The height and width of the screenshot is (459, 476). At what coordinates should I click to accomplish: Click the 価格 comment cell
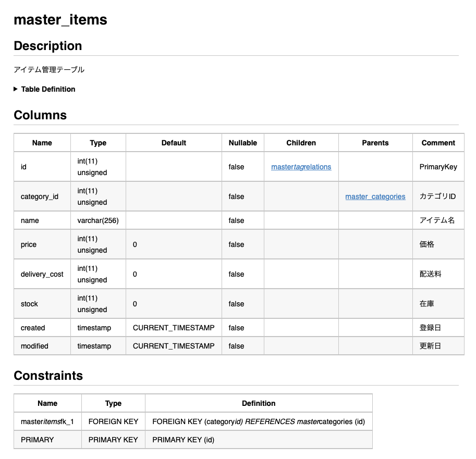click(x=438, y=244)
